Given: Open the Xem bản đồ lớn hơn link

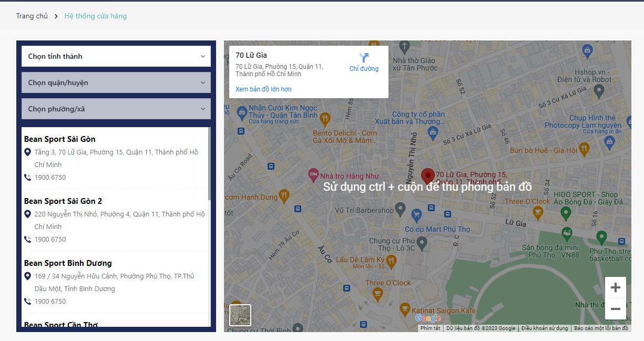Looking at the screenshot, I should [x=263, y=89].
